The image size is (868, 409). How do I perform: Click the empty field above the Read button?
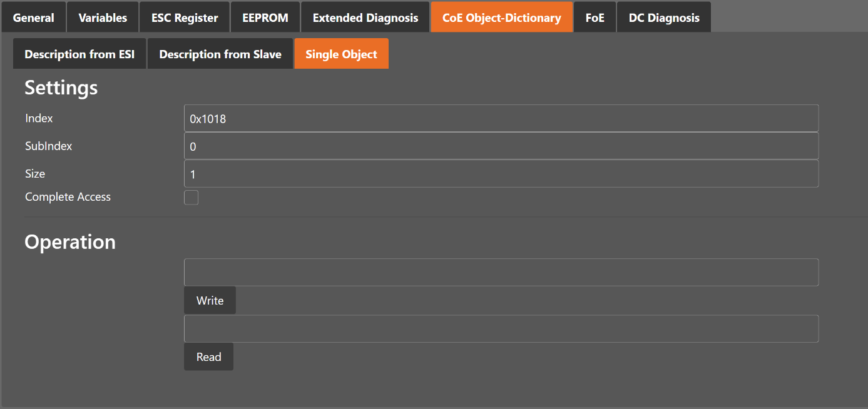(501, 329)
